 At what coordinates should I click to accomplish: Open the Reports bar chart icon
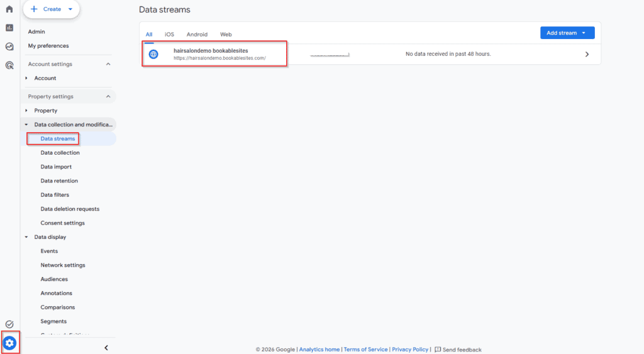[x=9, y=28]
